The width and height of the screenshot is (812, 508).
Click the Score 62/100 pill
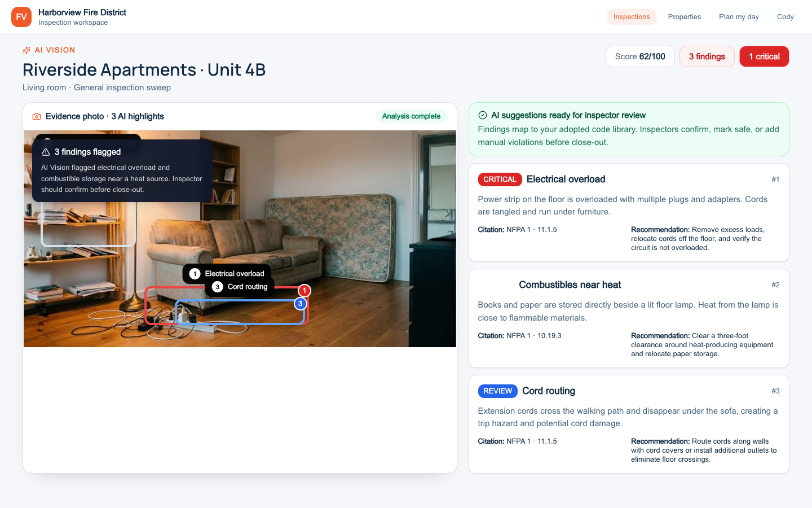640,56
